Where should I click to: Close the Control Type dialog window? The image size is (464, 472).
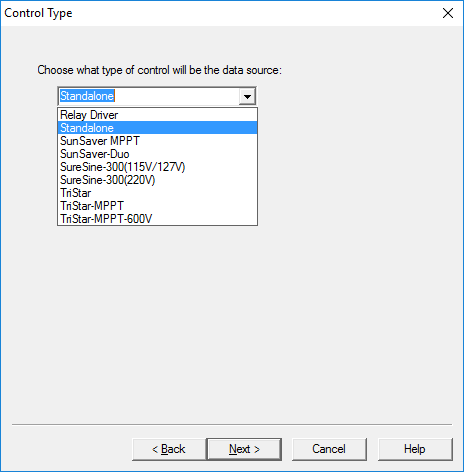click(x=448, y=13)
